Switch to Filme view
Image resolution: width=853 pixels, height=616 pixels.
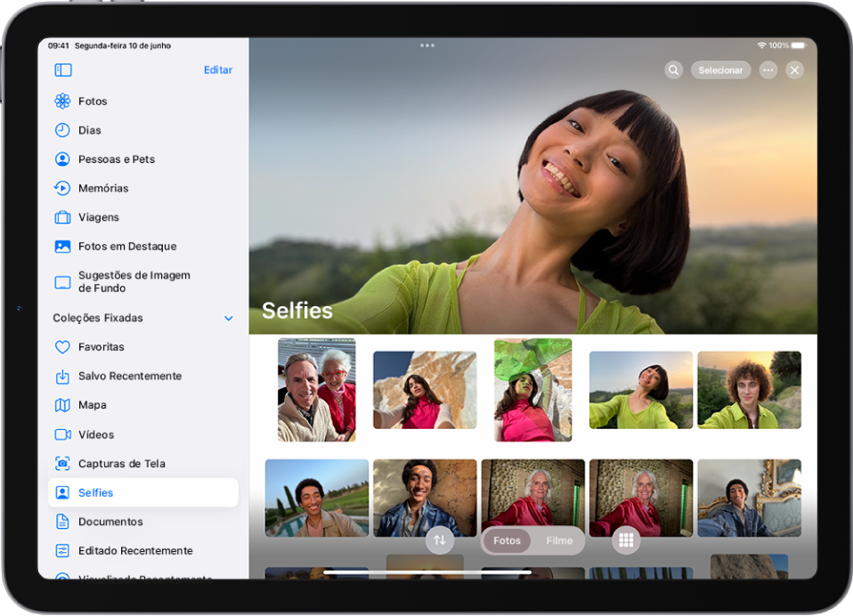559,540
